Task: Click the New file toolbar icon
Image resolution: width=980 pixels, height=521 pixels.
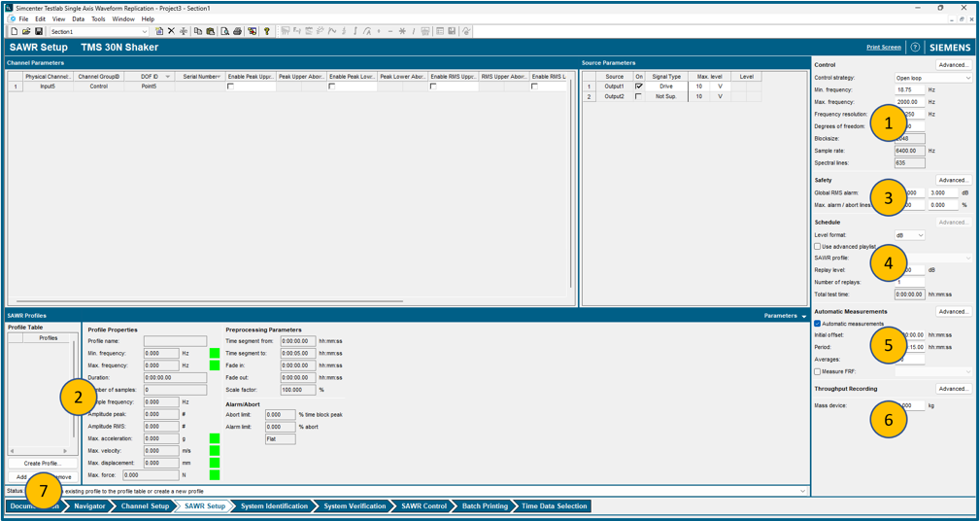Action: [x=15, y=31]
